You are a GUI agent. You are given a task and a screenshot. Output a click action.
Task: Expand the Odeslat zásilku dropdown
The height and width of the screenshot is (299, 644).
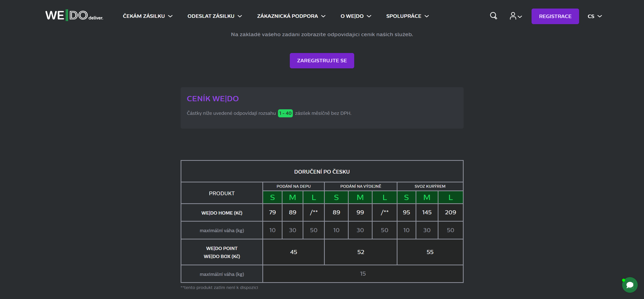215,16
